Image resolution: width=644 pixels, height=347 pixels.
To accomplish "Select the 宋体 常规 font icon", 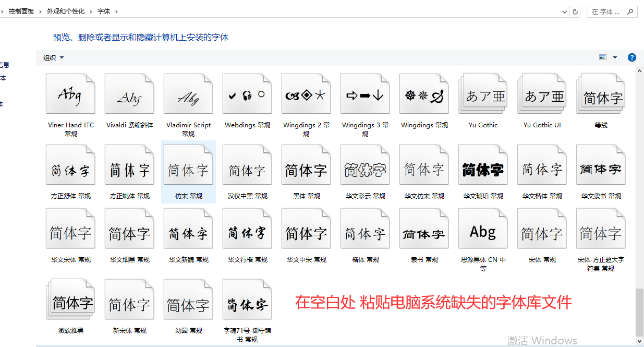I will point(542,229).
